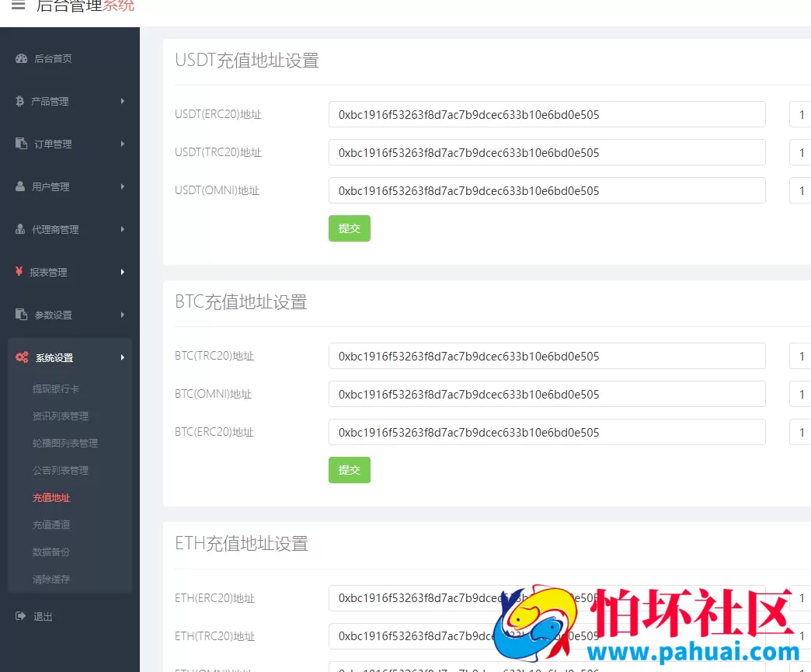The width and height of the screenshot is (811, 672).
Task: Click the number field next to USDT(ERC20) address
Action: pos(800,114)
